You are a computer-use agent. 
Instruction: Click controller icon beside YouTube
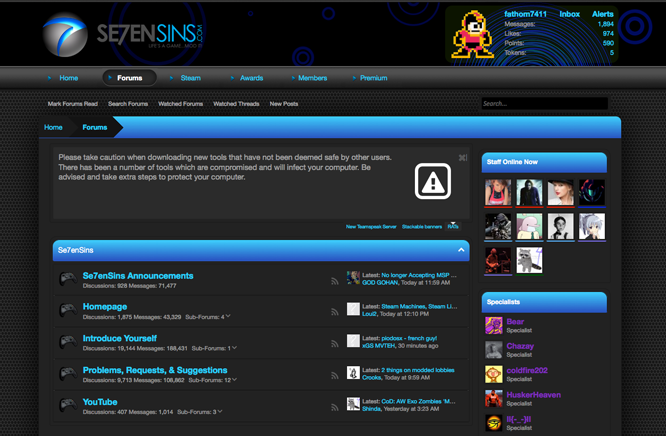coord(68,405)
